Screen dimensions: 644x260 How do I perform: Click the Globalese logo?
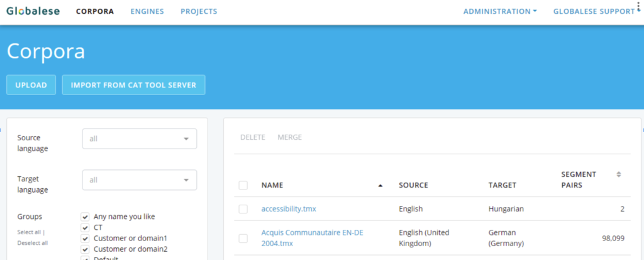coord(33,11)
